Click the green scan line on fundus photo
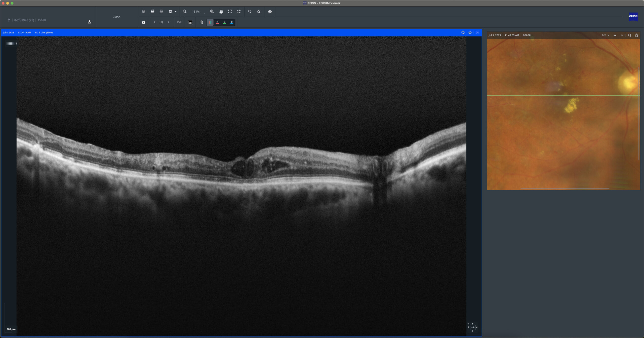This screenshot has height=338, width=644. tap(563, 96)
